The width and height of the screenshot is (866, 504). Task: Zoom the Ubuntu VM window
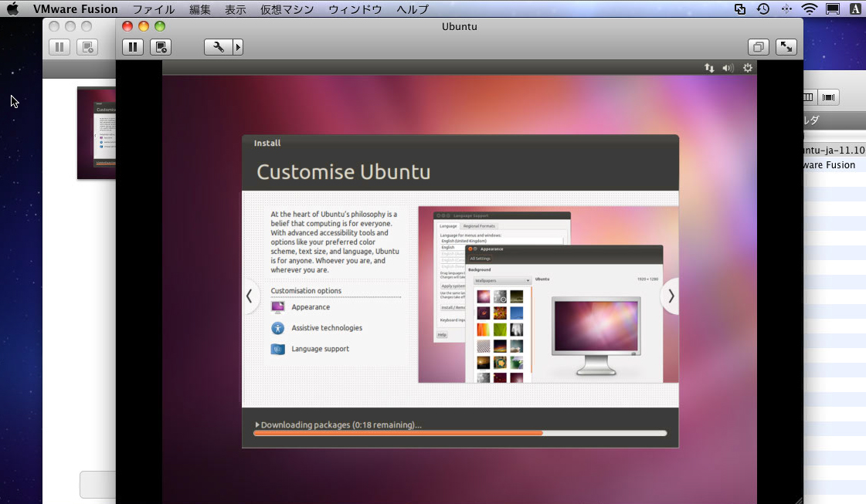pyautogui.click(x=160, y=26)
